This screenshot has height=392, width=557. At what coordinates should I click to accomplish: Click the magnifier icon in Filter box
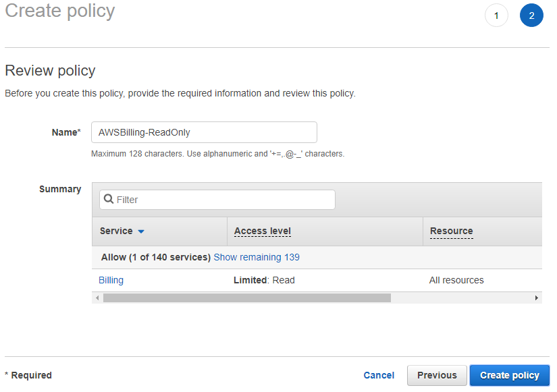tap(109, 199)
